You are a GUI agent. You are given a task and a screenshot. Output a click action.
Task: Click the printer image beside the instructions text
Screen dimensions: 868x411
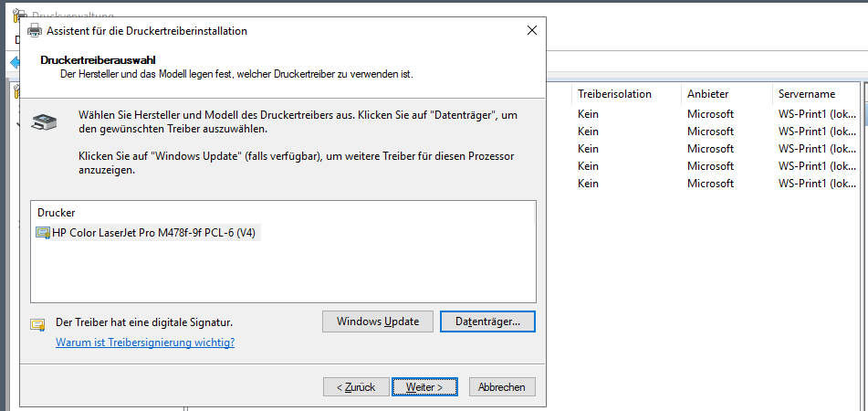[45, 121]
